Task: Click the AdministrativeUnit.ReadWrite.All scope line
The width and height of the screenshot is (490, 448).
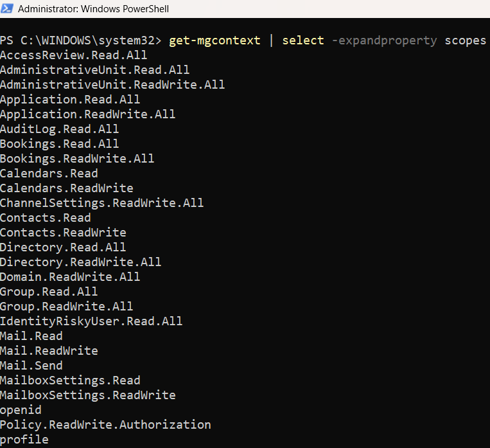Action: 112,84
